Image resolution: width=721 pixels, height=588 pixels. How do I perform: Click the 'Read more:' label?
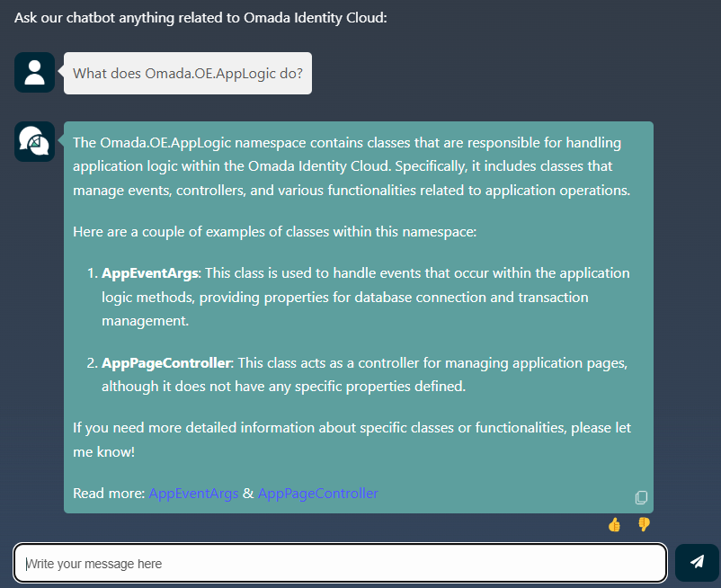[x=109, y=494]
